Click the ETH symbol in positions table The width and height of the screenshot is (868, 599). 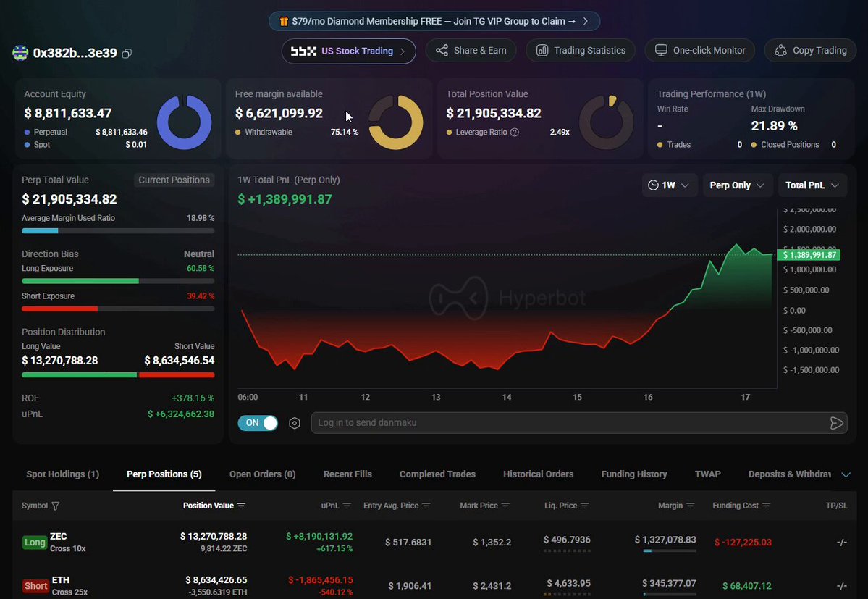[61, 580]
